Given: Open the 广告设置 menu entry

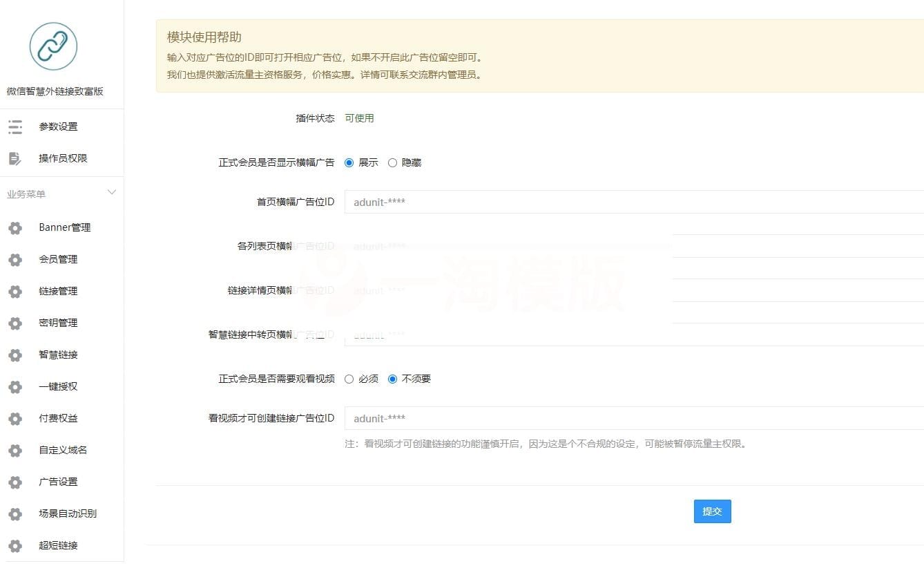Looking at the screenshot, I should pos(59,482).
